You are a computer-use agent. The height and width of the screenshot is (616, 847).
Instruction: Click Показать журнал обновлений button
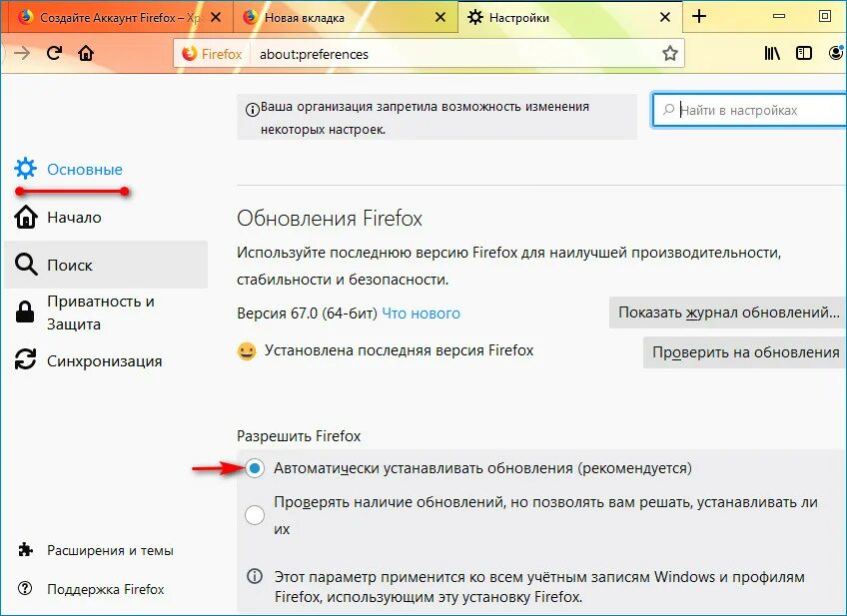[727, 312]
